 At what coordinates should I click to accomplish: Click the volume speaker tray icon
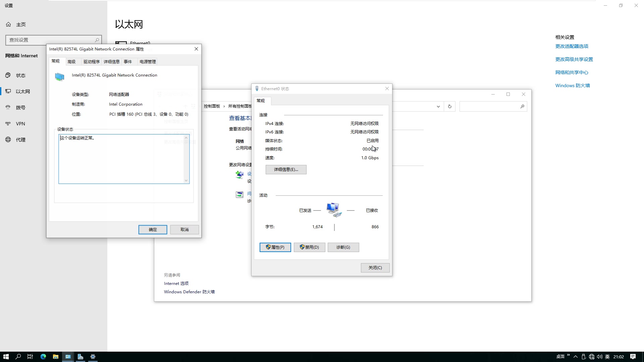click(599, 357)
